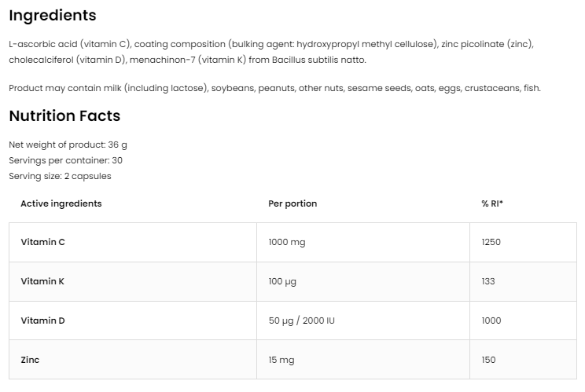Image resolution: width=585 pixels, height=392 pixels.
Task: Click the Net weight of product line
Action: 68,145
